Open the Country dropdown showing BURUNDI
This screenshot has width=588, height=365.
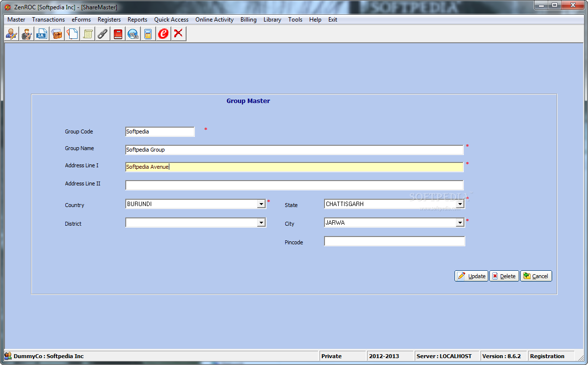(262, 204)
